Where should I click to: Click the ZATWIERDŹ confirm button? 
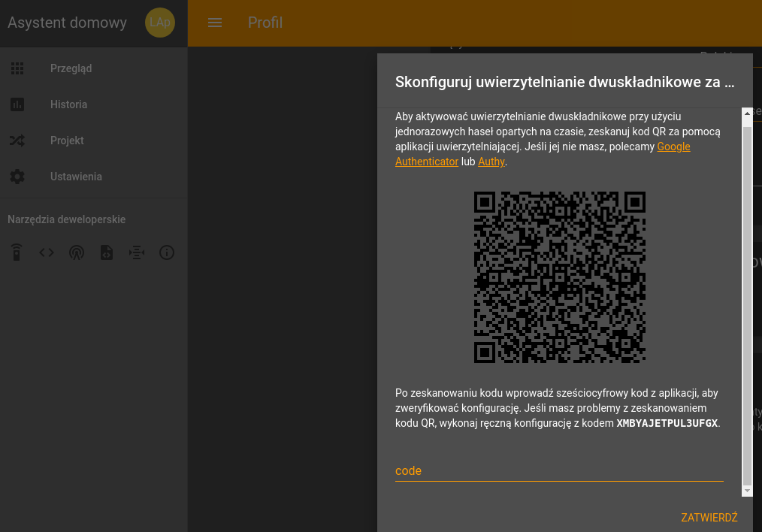pyautogui.click(x=709, y=518)
